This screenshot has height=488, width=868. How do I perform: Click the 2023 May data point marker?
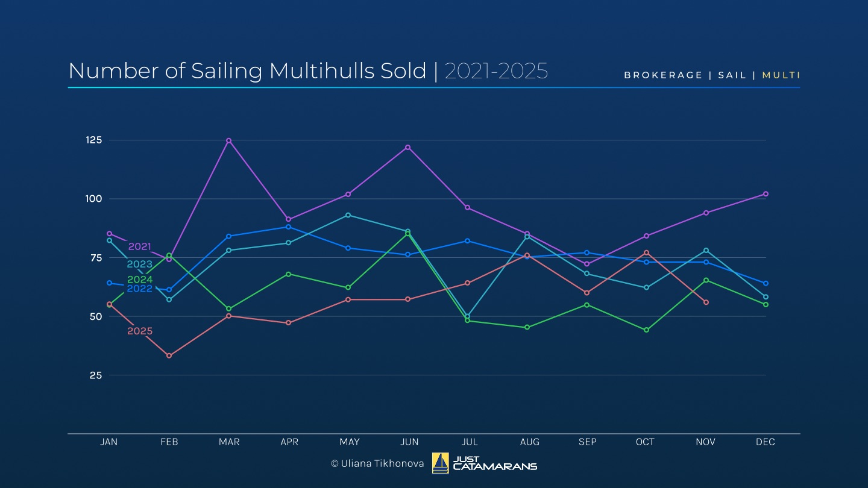click(x=348, y=215)
